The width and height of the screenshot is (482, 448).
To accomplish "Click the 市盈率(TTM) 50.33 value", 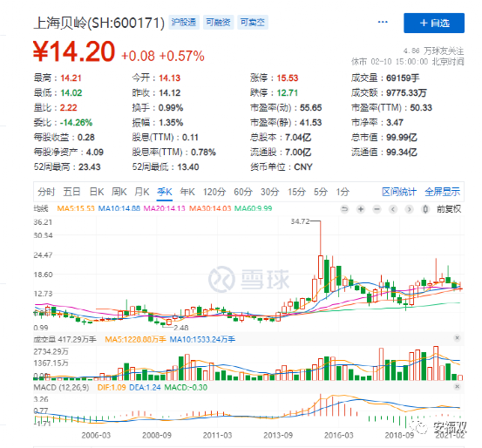I will [421, 107].
